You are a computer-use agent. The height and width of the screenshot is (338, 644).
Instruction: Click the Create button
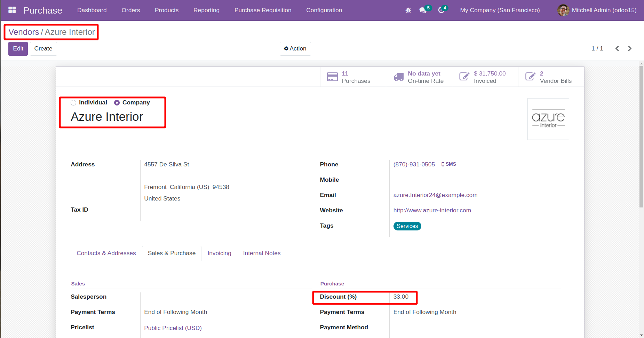point(43,49)
